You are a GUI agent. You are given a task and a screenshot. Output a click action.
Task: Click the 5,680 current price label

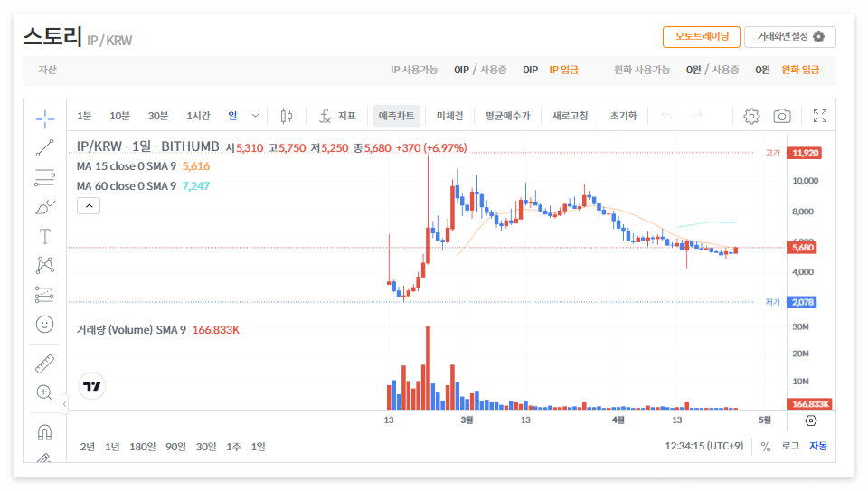click(802, 248)
